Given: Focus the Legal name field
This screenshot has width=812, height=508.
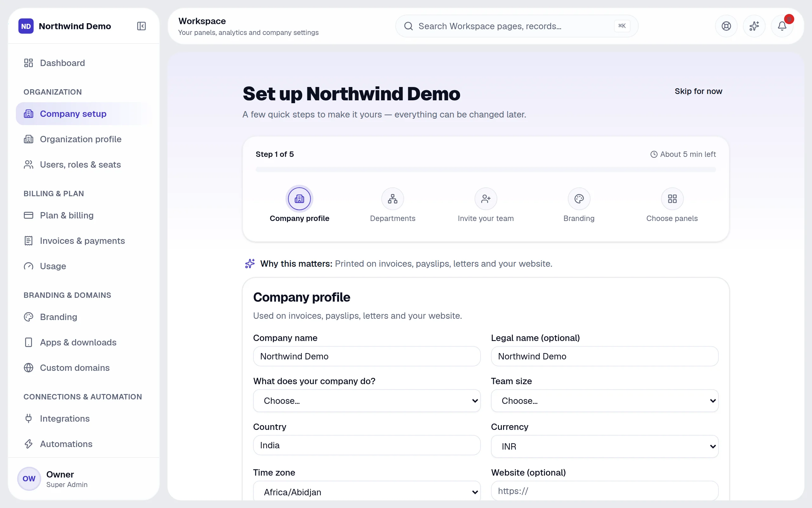Looking at the screenshot, I should pyautogui.click(x=605, y=356).
